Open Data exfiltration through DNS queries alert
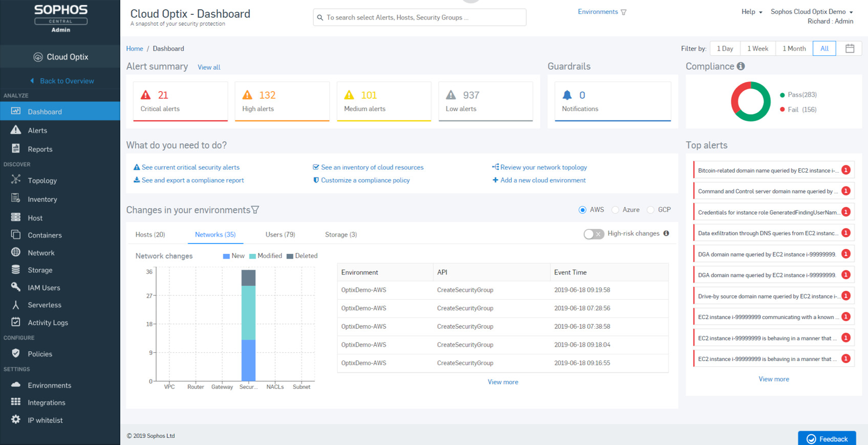Image resolution: width=868 pixels, height=445 pixels. coord(773,233)
